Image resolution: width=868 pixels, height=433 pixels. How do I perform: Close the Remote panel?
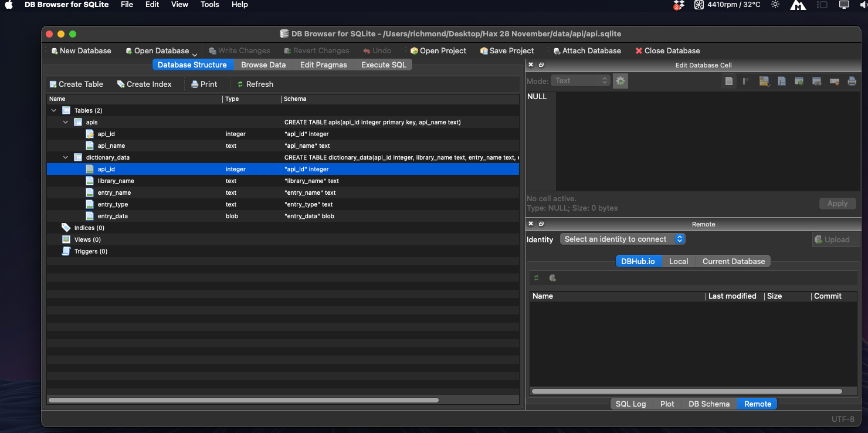click(531, 224)
